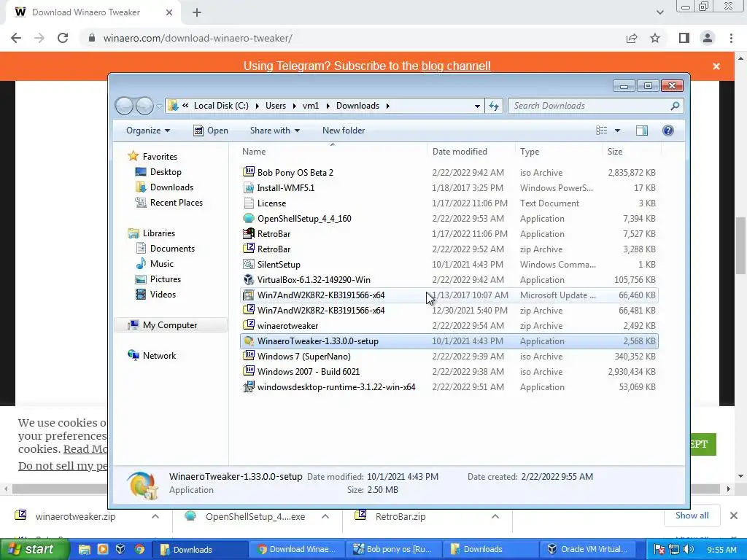Open the recent pages dropdown arrow

(160, 106)
